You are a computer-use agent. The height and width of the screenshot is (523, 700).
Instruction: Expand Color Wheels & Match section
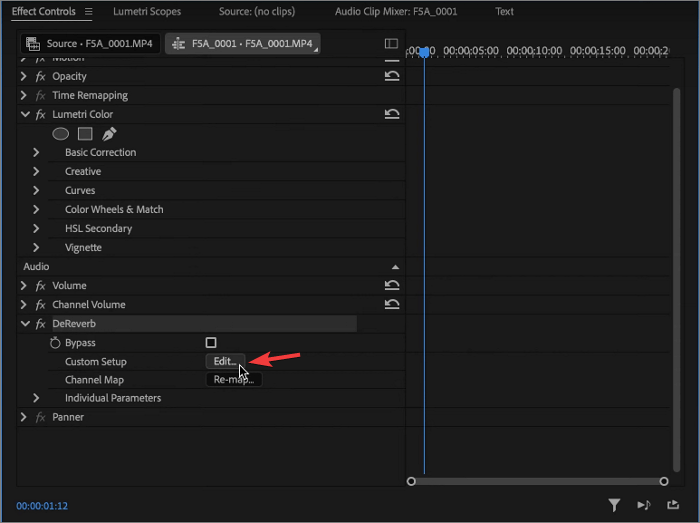coord(36,210)
